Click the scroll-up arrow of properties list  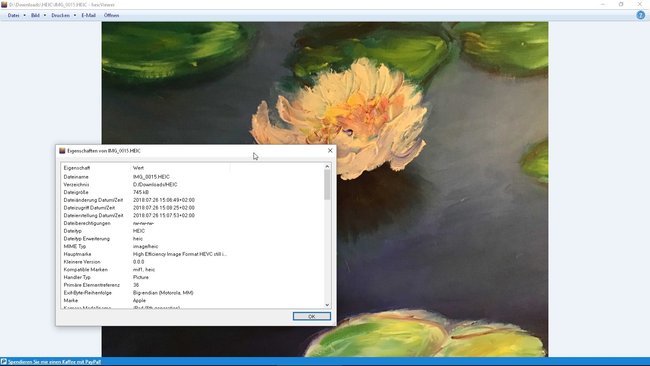[327, 167]
